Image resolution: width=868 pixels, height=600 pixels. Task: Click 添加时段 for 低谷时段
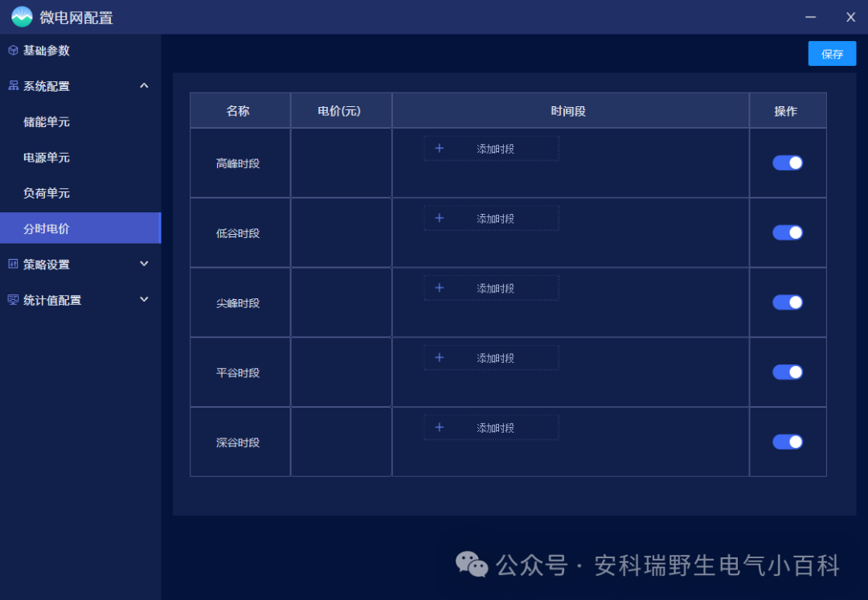point(492,218)
